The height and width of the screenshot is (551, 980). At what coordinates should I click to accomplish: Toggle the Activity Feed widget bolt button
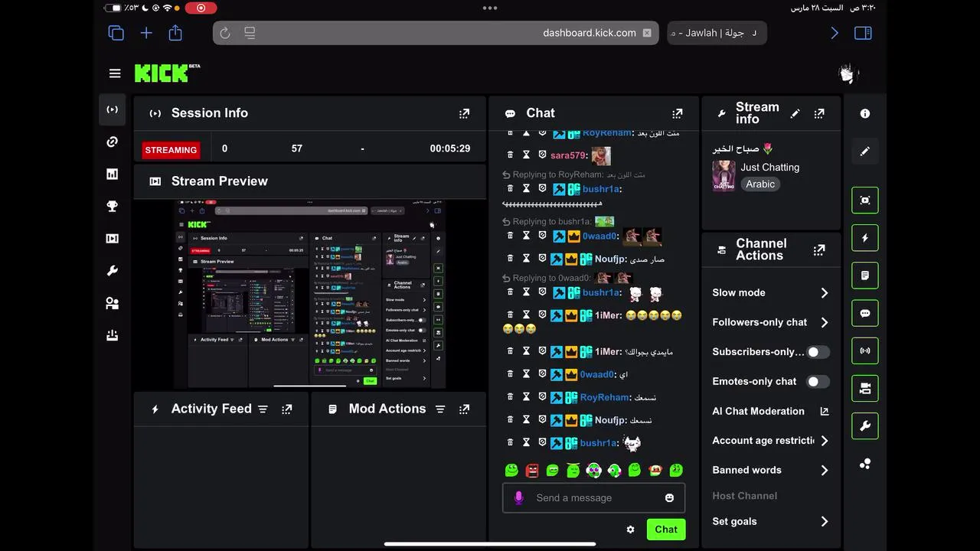point(865,238)
